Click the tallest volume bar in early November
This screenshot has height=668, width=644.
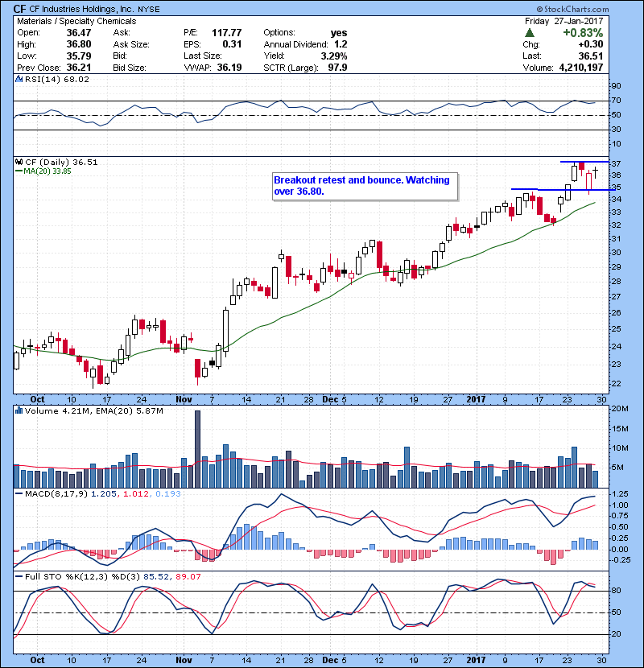pyautogui.click(x=197, y=449)
